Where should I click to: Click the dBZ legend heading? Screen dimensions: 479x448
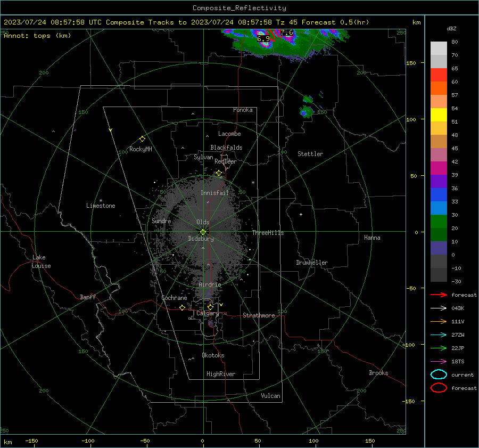[451, 28]
